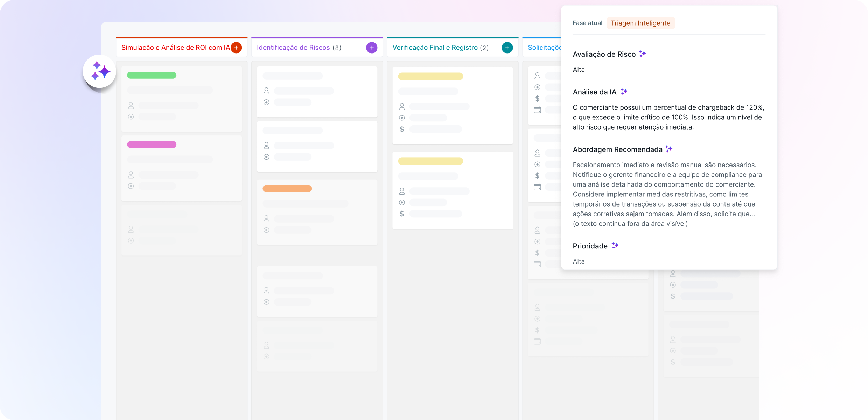Add card to Simulação e Análise de ROI column
Screen dimensions: 868x420
click(x=237, y=48)
